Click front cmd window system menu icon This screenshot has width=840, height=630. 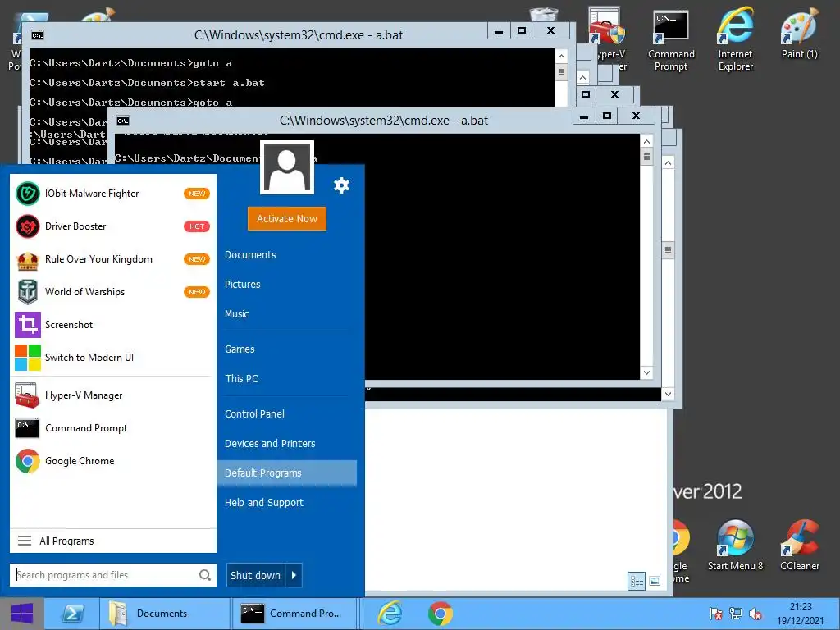pos(123,121)
